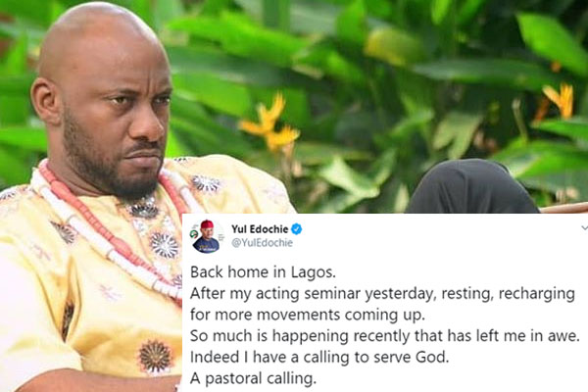Screen dimensions: 588x392
Task: Select the "So much is happening recently" sentence
Action: 385,335
